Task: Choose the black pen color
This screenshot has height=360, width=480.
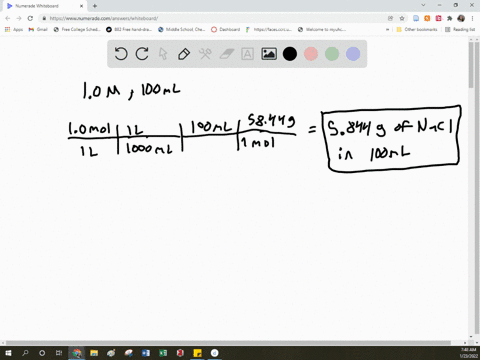Action: tap(290, 54)
